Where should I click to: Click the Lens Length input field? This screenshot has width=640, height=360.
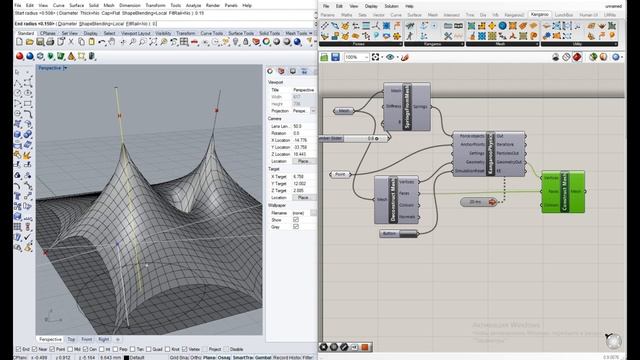pos(304,126)
